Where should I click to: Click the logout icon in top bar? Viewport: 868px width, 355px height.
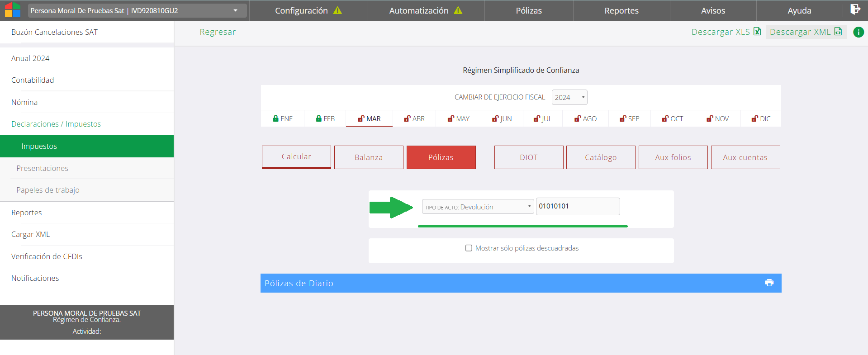pos(855,9)
